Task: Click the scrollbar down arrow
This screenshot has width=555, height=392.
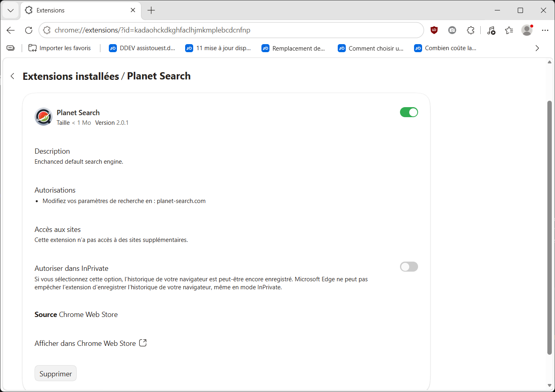Action: 549,386
